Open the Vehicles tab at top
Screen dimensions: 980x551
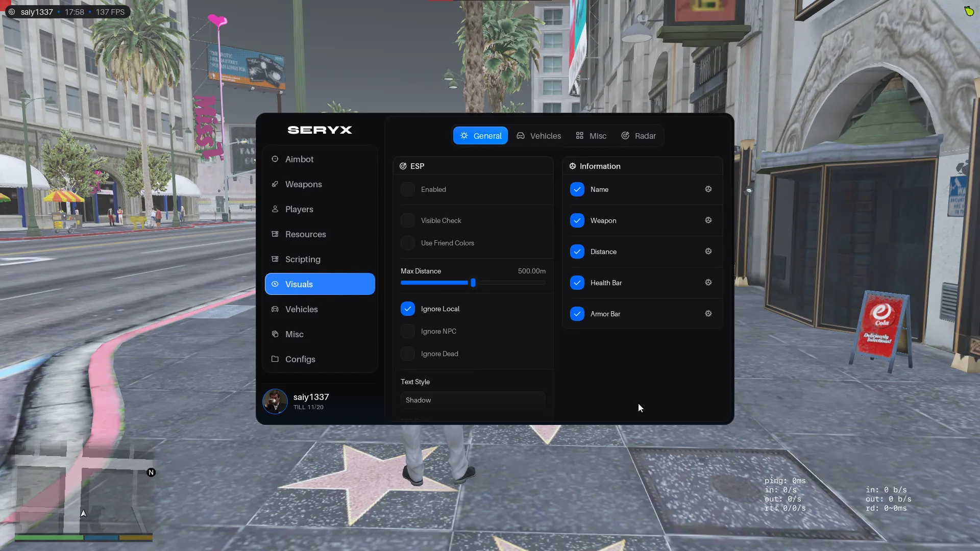pyautogui.click(x=538, y=136)
